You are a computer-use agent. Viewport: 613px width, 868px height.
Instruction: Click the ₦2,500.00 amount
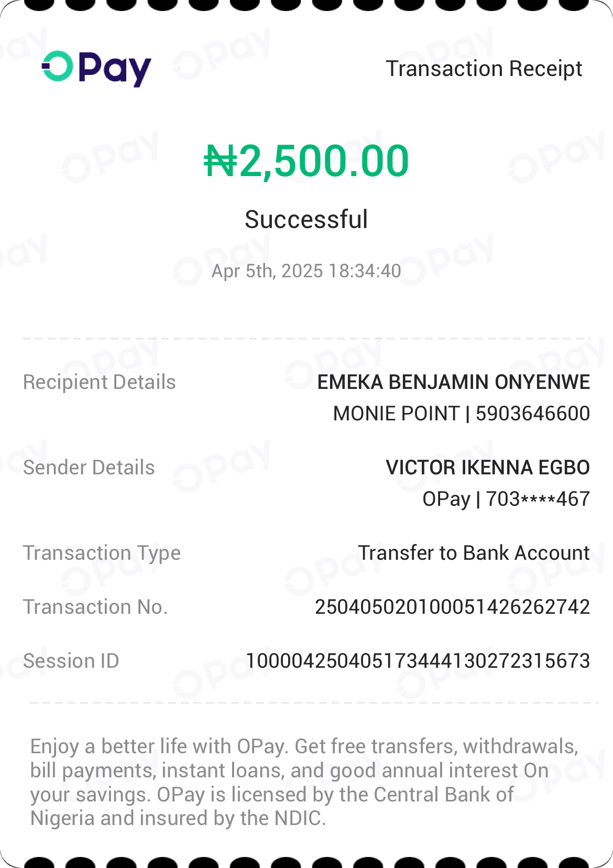coord(306,161)
